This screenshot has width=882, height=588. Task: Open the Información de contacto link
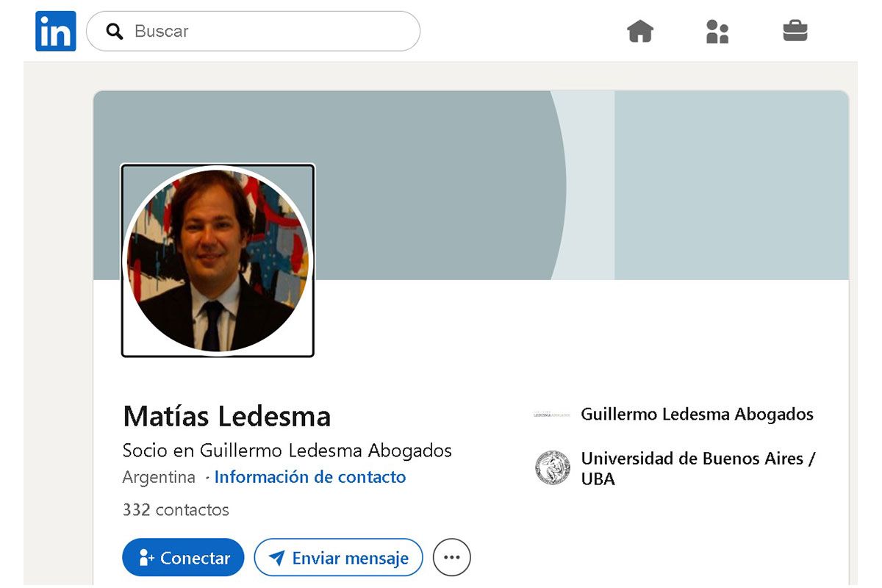[x=309, y=477]
